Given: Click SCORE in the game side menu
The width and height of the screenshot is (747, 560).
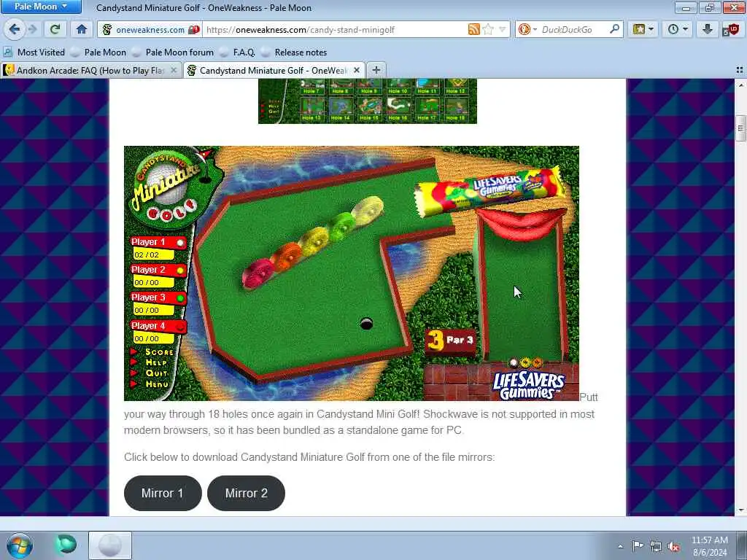Looking at the screenshot, I should [x=158, y=352].
